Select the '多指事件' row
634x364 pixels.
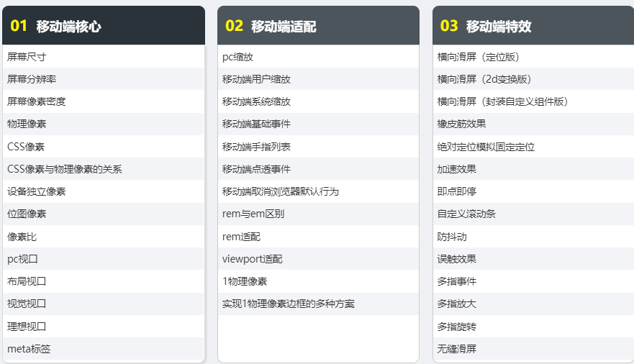533,281
